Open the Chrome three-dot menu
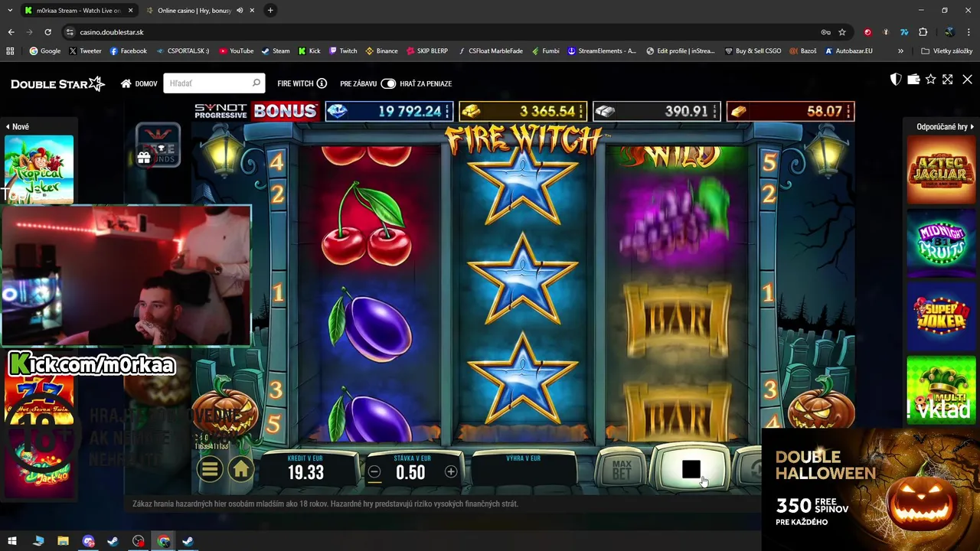 (969, 32)
